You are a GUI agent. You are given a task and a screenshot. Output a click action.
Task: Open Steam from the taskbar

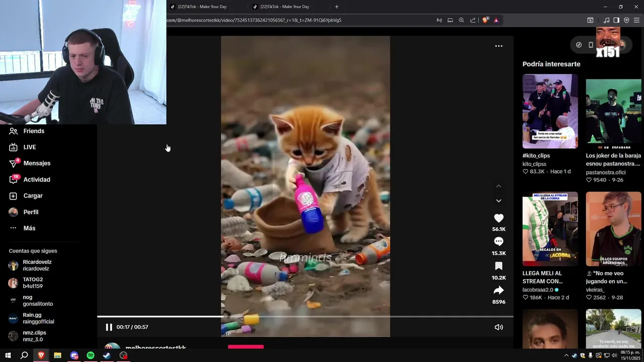[107, 355]
